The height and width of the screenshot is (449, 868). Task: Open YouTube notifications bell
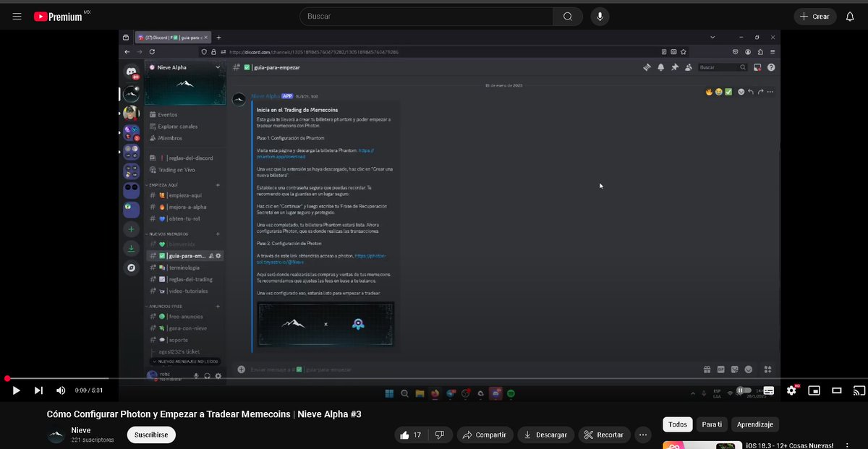click(850, 16)
